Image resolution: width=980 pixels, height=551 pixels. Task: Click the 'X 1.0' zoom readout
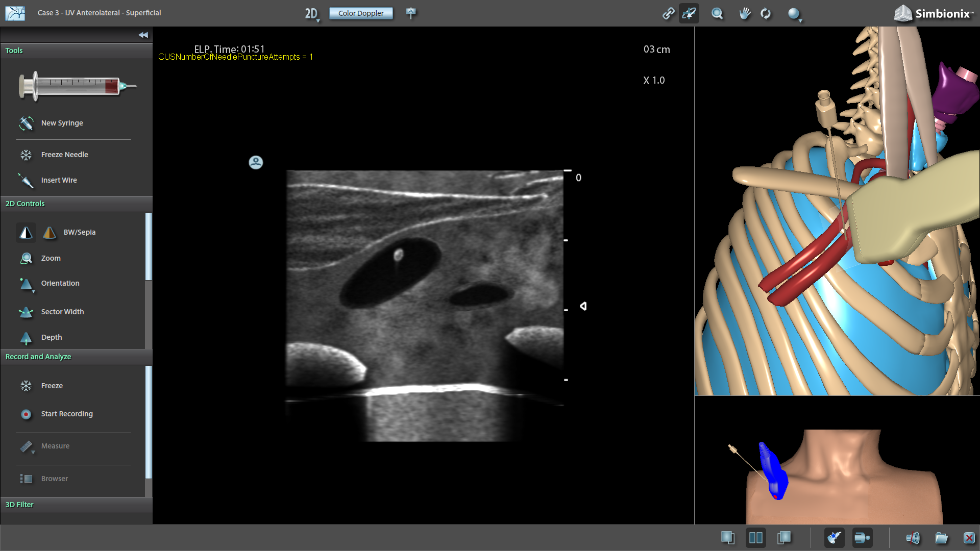coord(654,81)
